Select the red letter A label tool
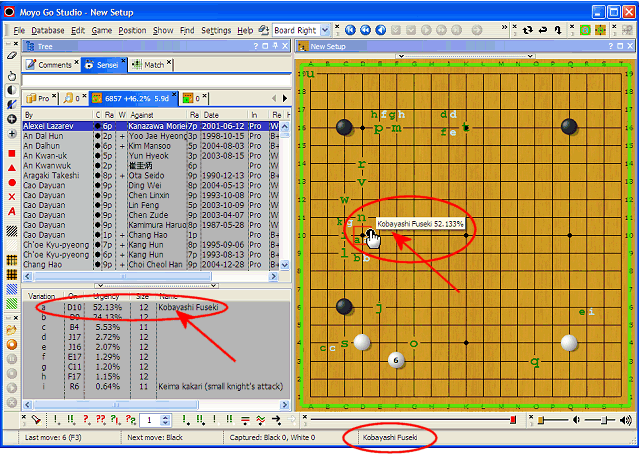This screenshot has height=454, width=639. [x=12, y=211]
